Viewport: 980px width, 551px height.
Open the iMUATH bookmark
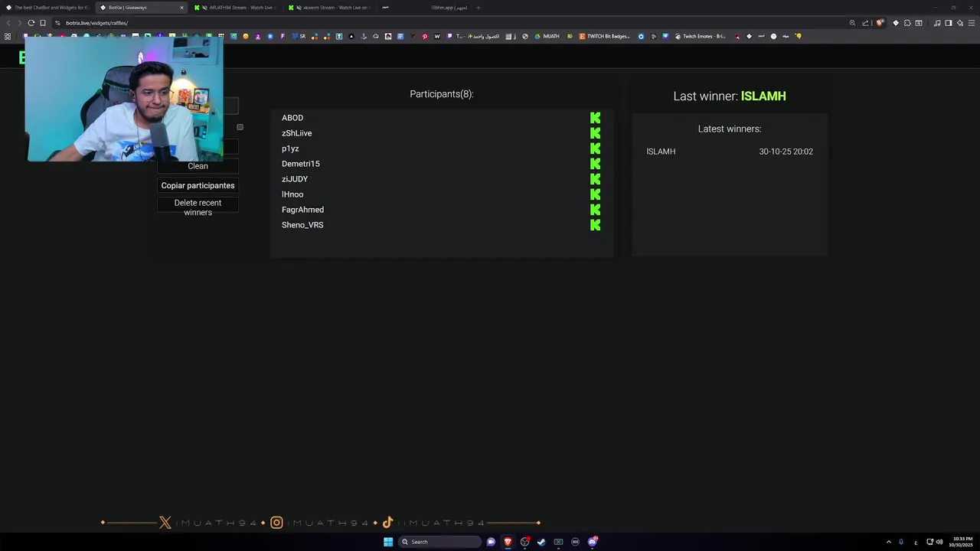point(547,36)
